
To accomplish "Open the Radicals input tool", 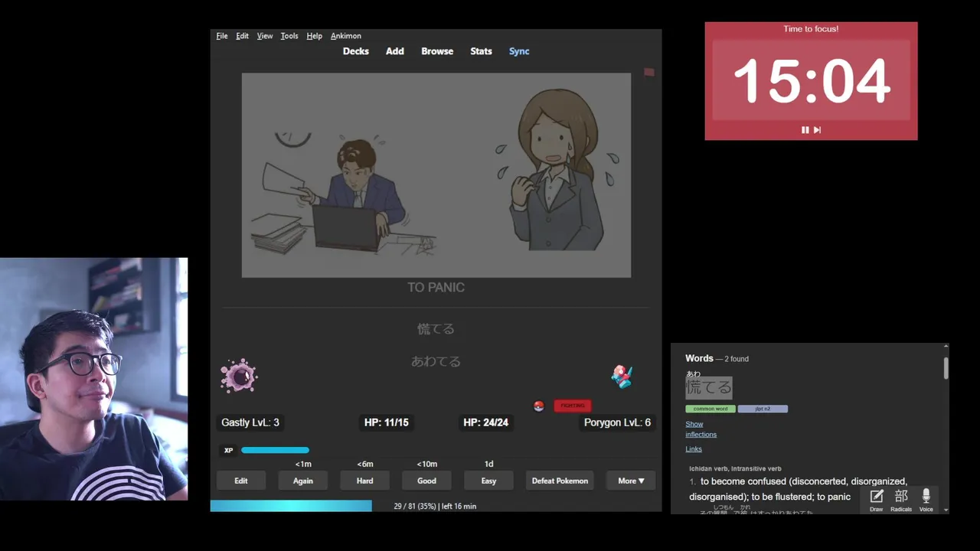I will point(901,500).
